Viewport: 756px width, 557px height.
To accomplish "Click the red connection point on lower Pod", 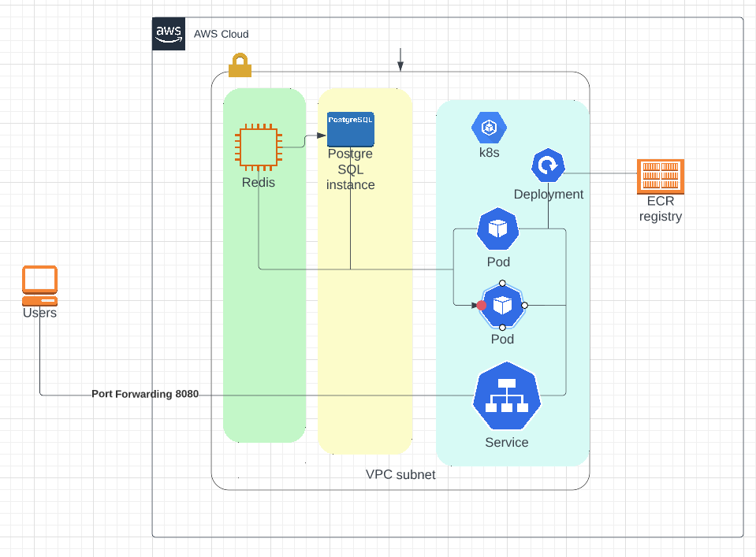I will pos(481,306).
